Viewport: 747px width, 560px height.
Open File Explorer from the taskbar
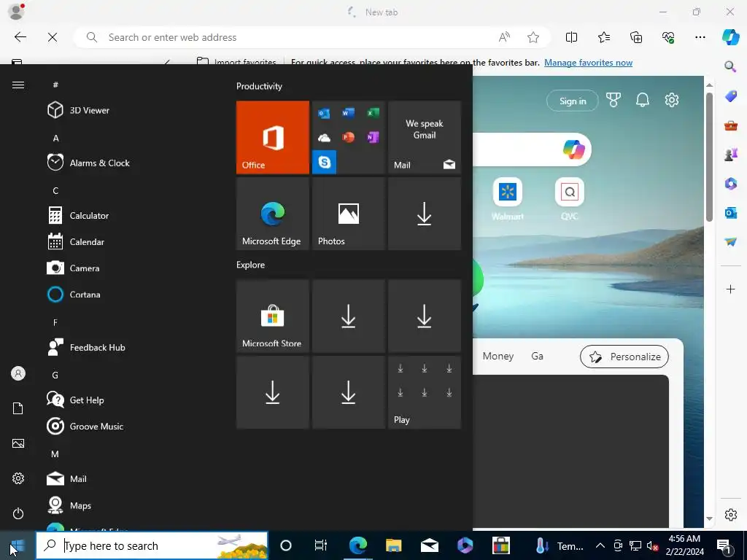point(393,545)
